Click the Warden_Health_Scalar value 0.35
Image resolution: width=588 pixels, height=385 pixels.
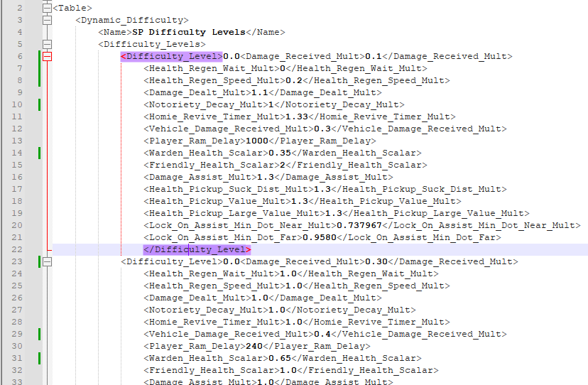tap(279, 153)
